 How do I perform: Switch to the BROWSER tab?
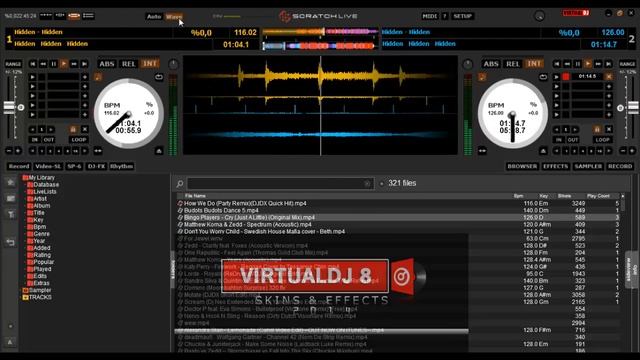point(522,167)
